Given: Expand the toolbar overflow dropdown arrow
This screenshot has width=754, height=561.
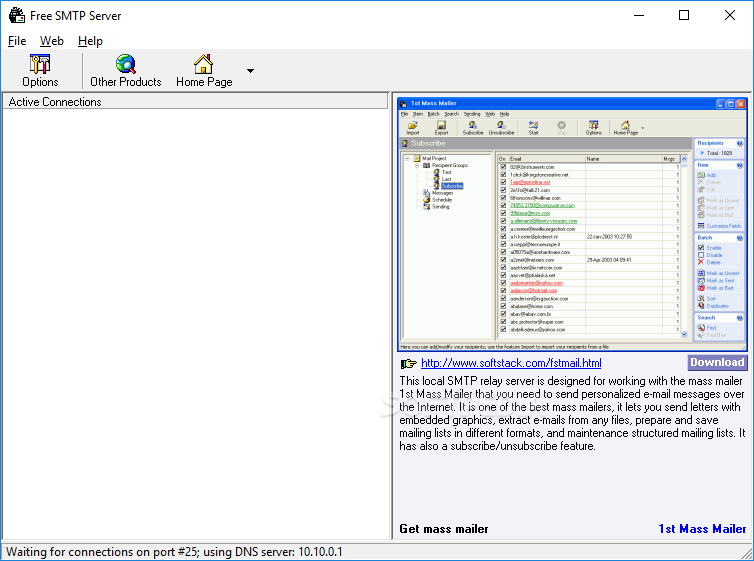Looking at the screenshot, I should (x=250, y=71).
